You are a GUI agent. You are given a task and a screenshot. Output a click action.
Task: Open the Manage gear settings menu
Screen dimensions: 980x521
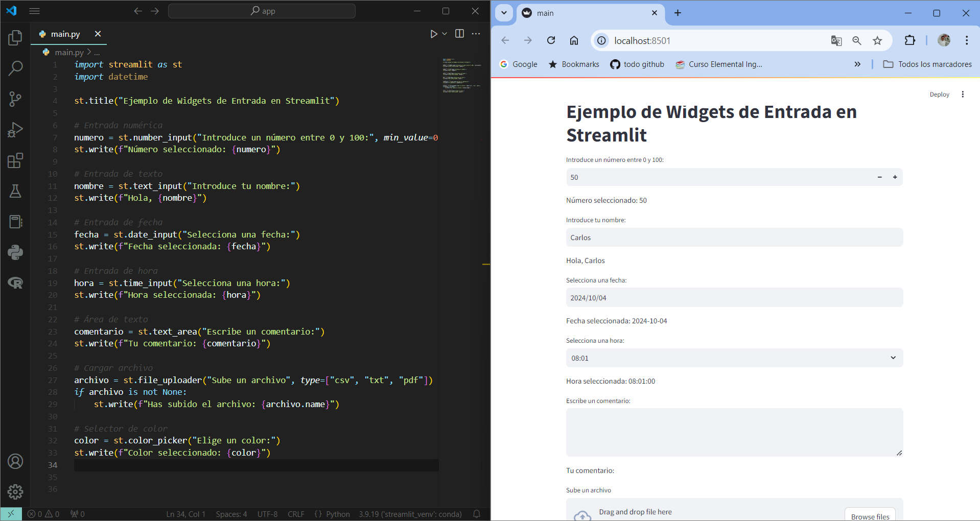(x=15, y=491)
